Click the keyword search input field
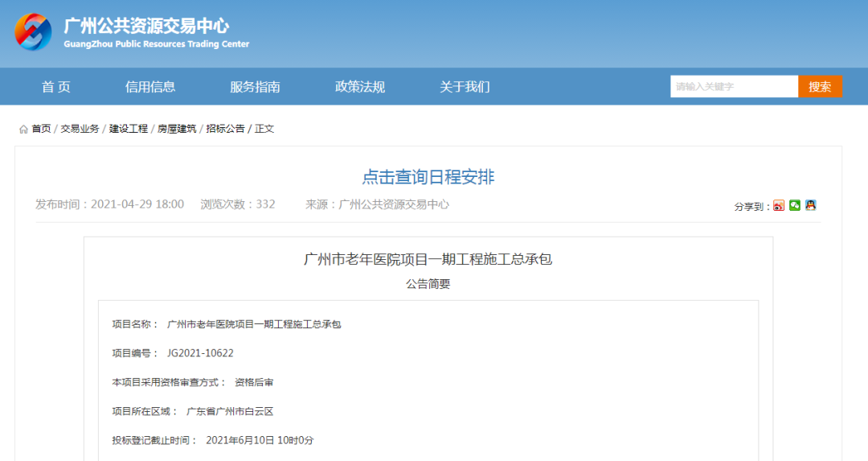Image resolution: width=868 pixels, height=461 pixels. [734, 87]
